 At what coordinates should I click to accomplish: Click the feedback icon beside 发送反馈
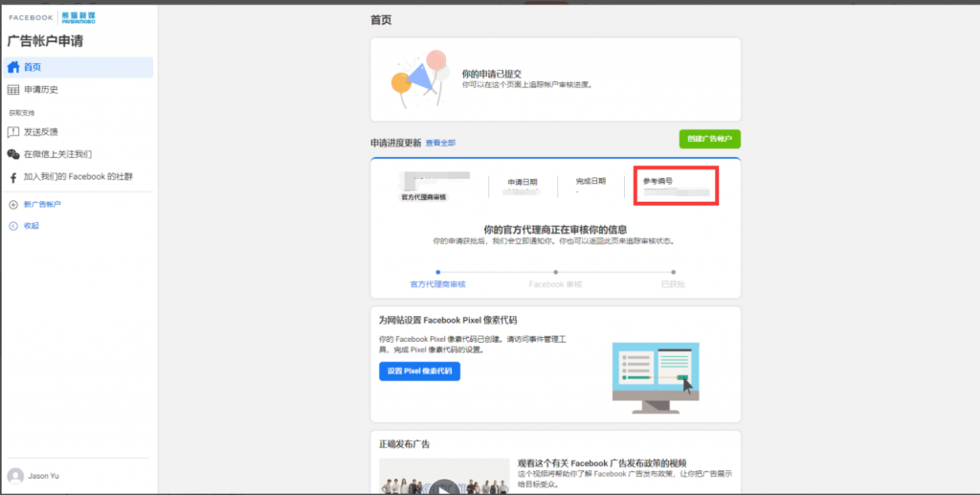coord(13,132)
